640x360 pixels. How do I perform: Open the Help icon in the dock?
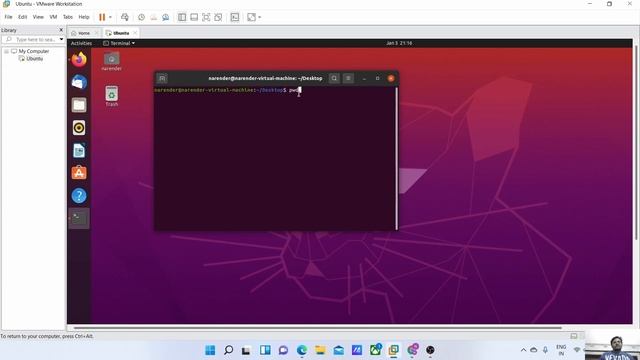coord(79,196)
